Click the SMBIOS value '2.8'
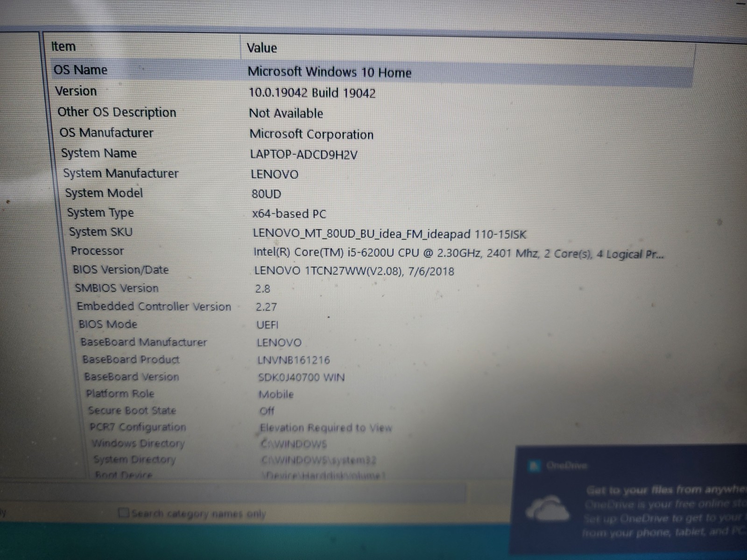747x560 pixels. coord(262,289)
